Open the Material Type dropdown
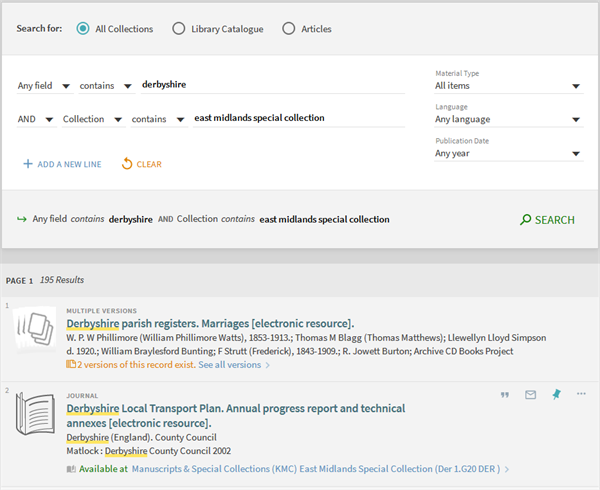Image resolution: width=600 pixels, height=490 pixels. [507, 86]
